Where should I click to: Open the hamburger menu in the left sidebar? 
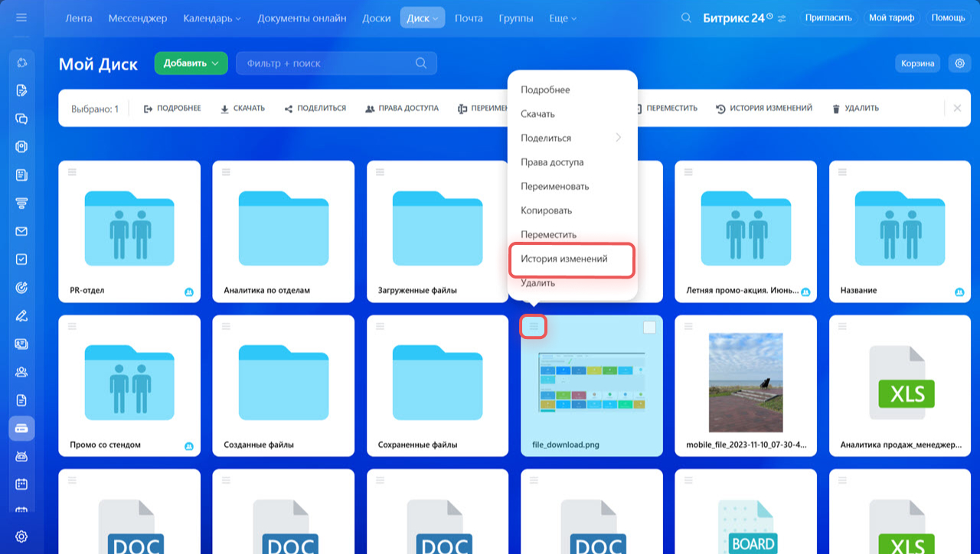pos(21,17)
